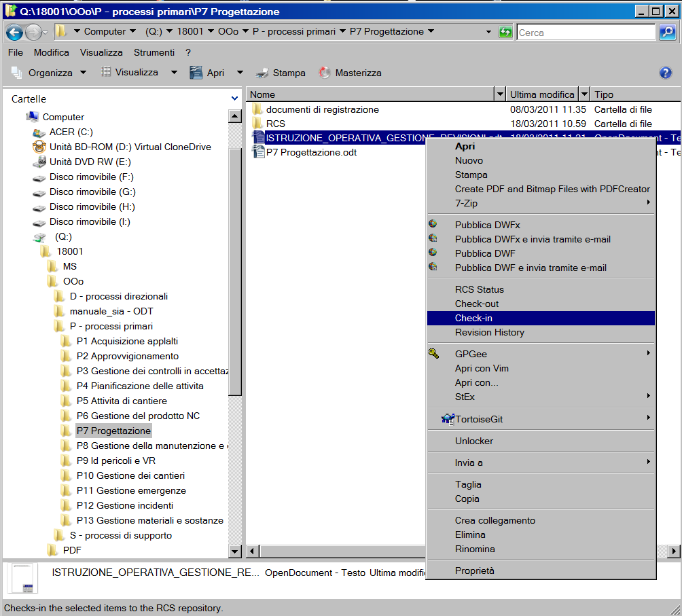Screen dimensions: 682x616
Task: Click the icon beside Pubblica DWFx e invia tramite e-mail
Action: [x=433, y=238]
